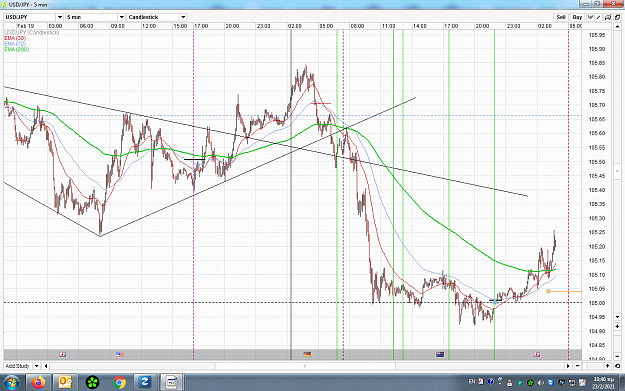Click the Buy button

577,17
